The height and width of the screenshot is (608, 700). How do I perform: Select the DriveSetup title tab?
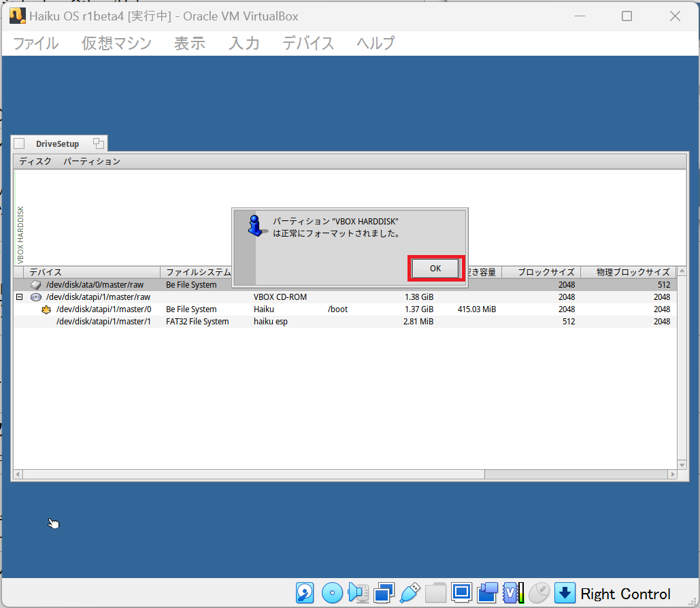(58, 143)
